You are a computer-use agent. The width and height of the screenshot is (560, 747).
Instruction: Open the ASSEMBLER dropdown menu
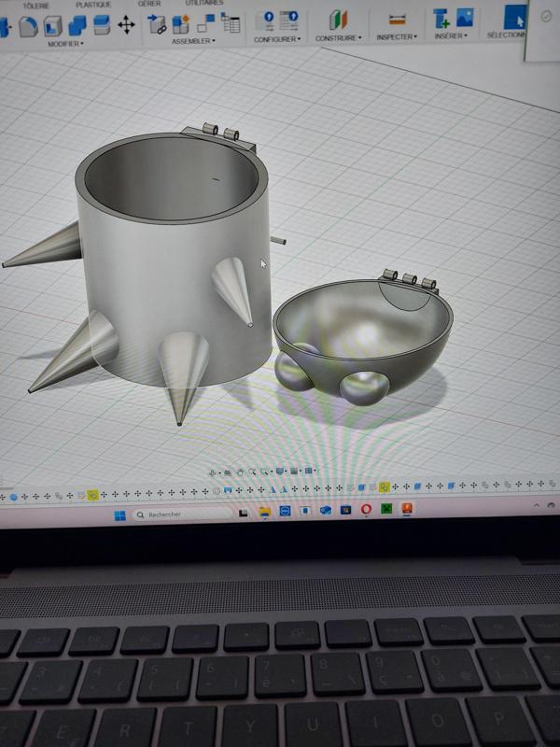pos(193,41)
